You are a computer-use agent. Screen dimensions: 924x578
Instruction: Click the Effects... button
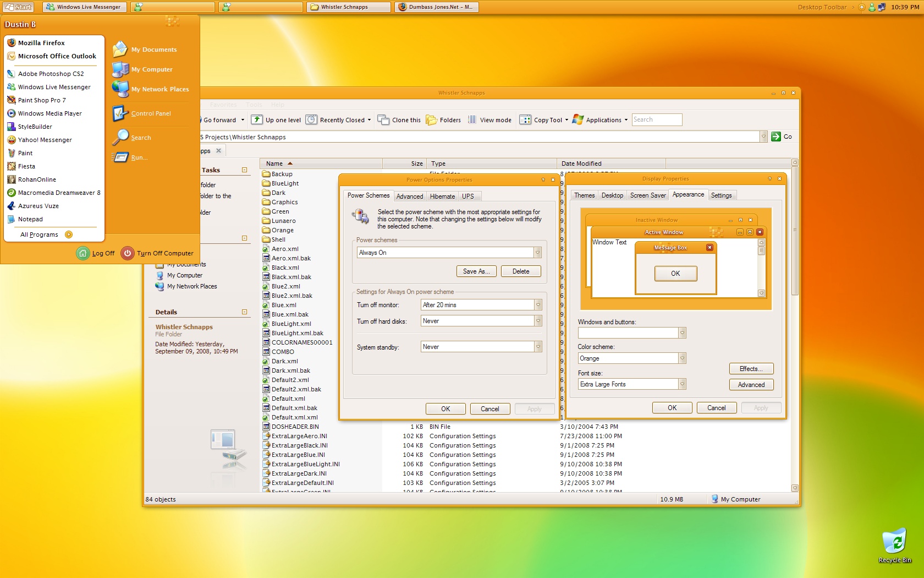[x=751, y=369]
